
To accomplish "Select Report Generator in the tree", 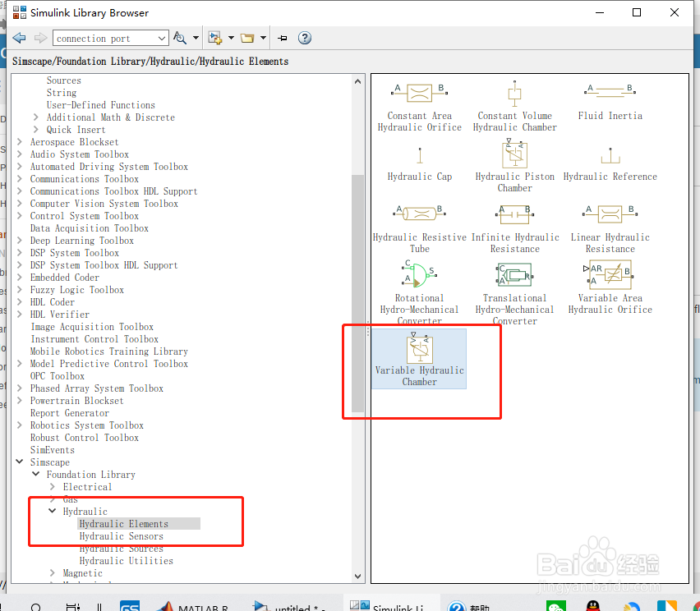I will [x=70, y=413].
